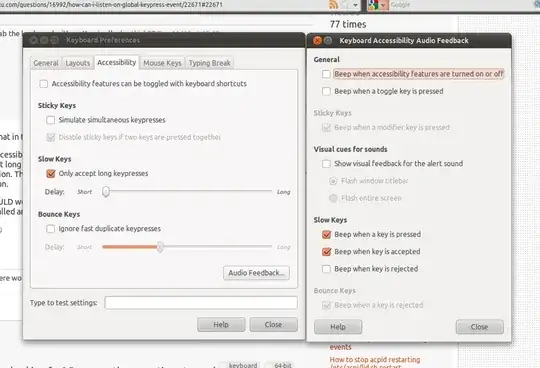540x368 pixels.
Task: Switch to the General tab
Action: 46,63
